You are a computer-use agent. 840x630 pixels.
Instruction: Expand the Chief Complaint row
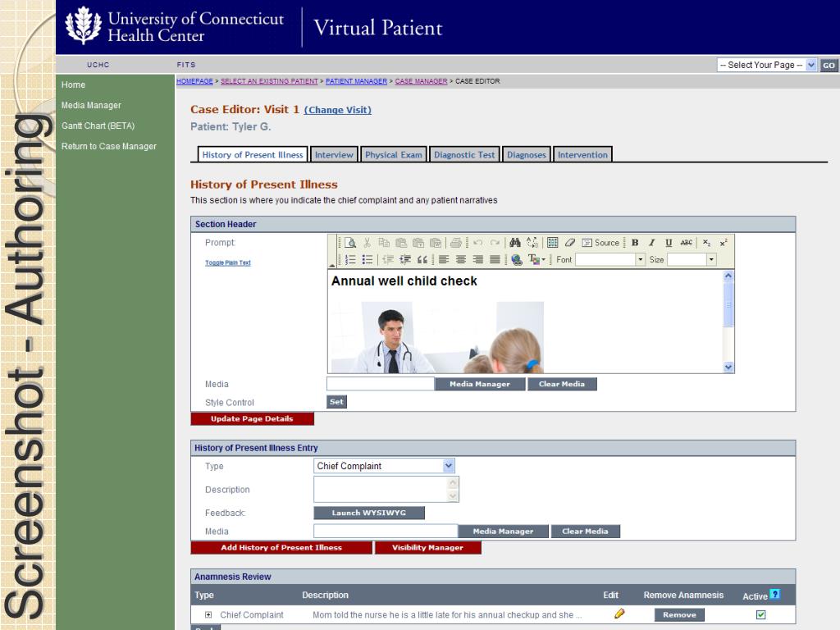tap(208, 614)
